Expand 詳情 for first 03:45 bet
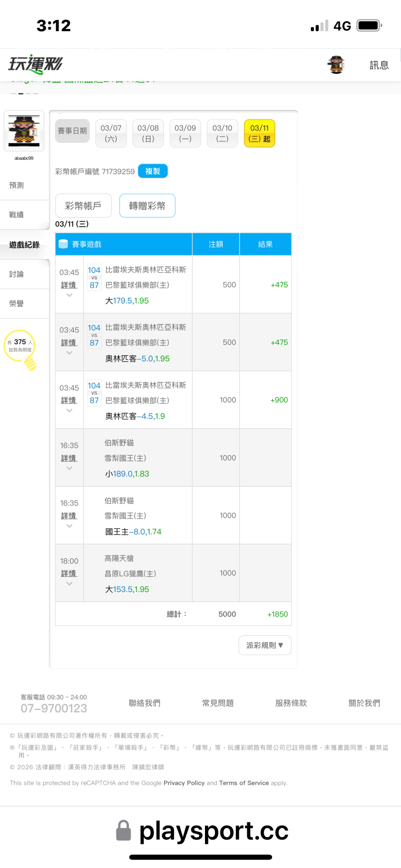The width and height of the screenshot is (401, 868). coord(69,285)
